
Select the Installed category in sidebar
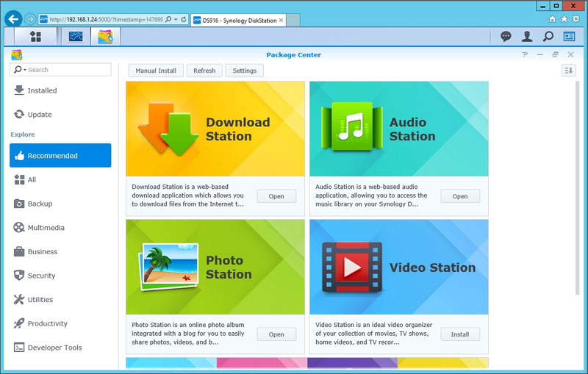click(42, 90)
